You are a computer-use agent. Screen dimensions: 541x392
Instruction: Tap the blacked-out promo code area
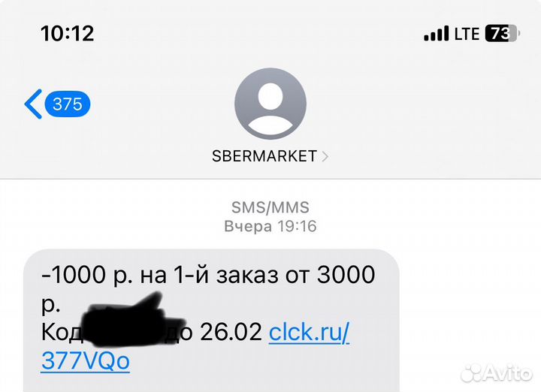(x=133, y=321)
